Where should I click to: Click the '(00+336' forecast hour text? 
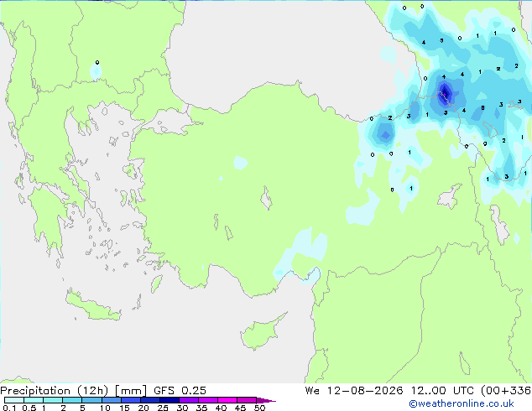pyautogui.click(x=506, y=391)
